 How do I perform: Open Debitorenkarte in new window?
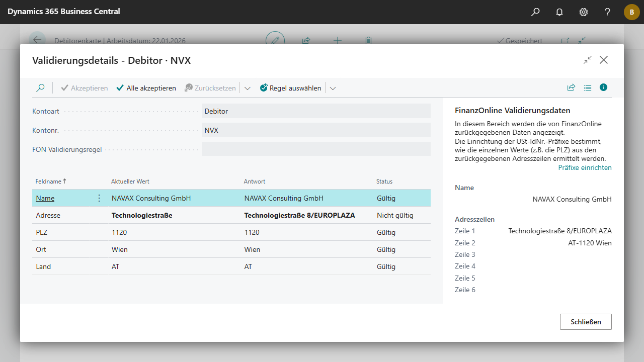pyautogui.click(x=565, y=41)
